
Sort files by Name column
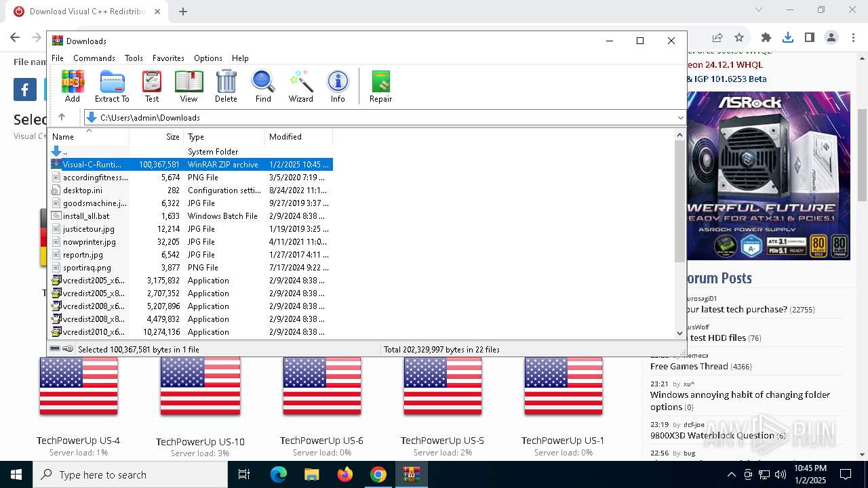88,136
